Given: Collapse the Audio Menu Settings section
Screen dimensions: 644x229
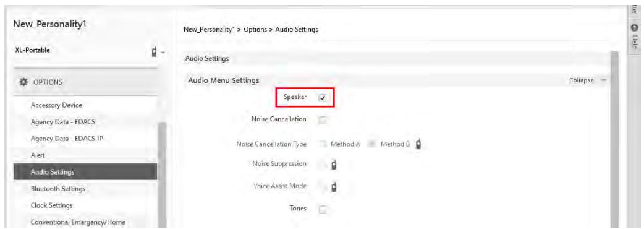Looking at the screenshot, I should pyautogui.click(x=588, y=80).
